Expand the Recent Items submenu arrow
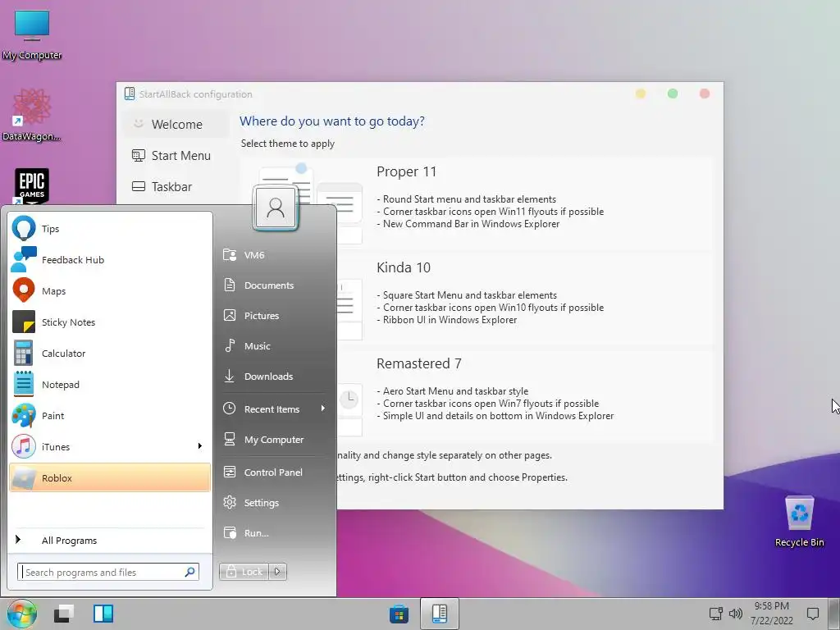Image resolution: width=840 pixels, height=630 pixels. pyautogui.click(x=322, y=409)
